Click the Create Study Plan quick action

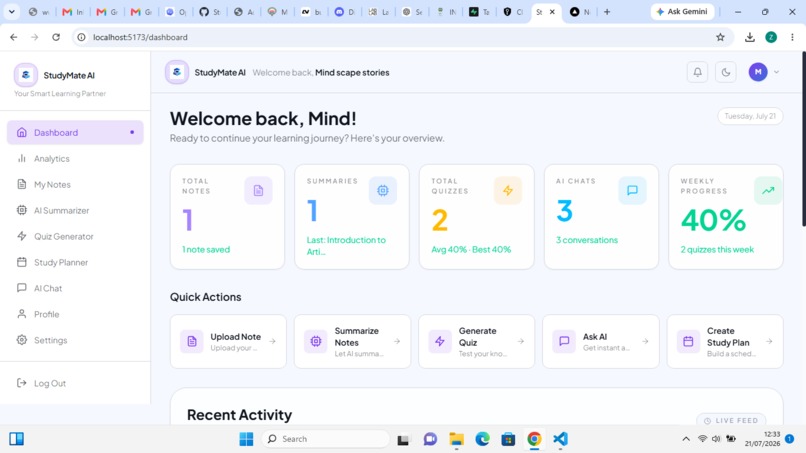(x=725, y=341)
